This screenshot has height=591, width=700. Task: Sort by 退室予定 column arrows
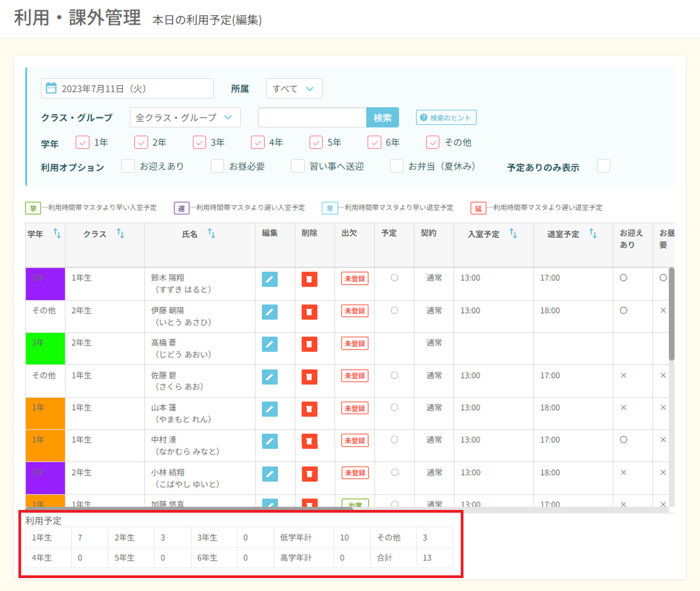(x=593, y=233)
